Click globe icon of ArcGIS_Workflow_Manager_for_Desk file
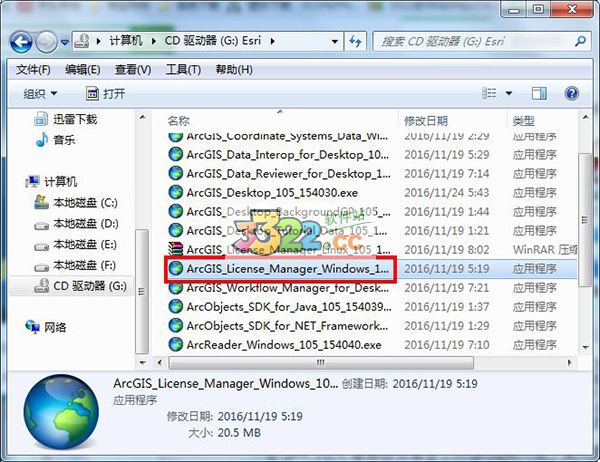The image size is (600, 462). 176,288
